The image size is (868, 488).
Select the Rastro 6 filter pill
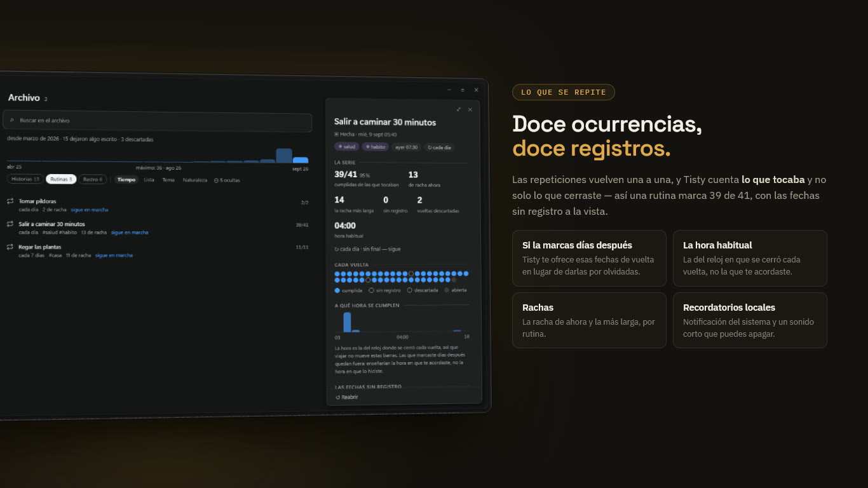click(93, 179)
